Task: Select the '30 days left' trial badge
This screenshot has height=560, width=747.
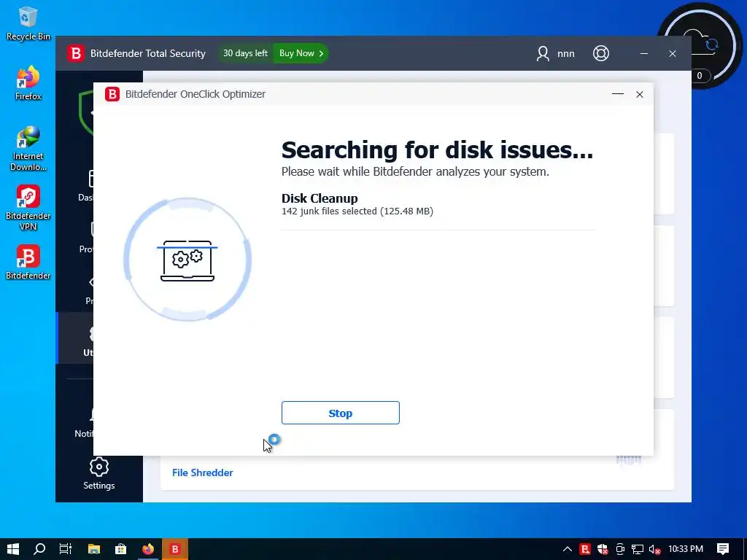Action: click(245, 53)
